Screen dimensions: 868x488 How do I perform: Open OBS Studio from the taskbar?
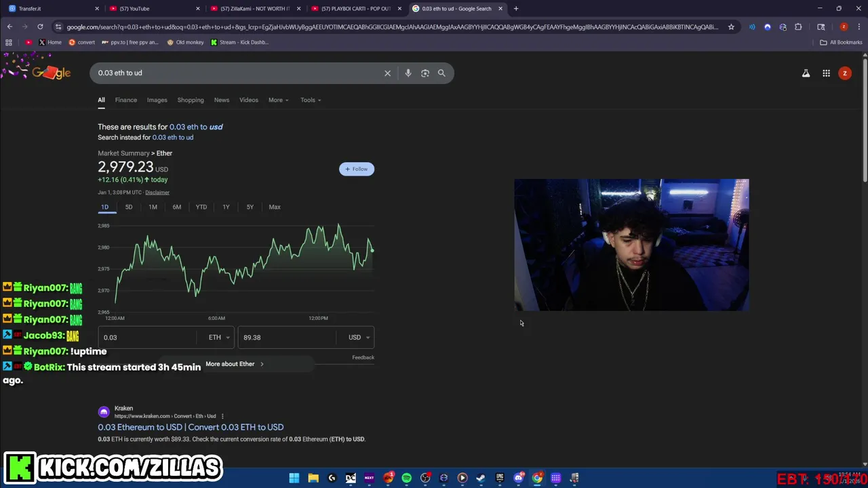tap(425, 478)
